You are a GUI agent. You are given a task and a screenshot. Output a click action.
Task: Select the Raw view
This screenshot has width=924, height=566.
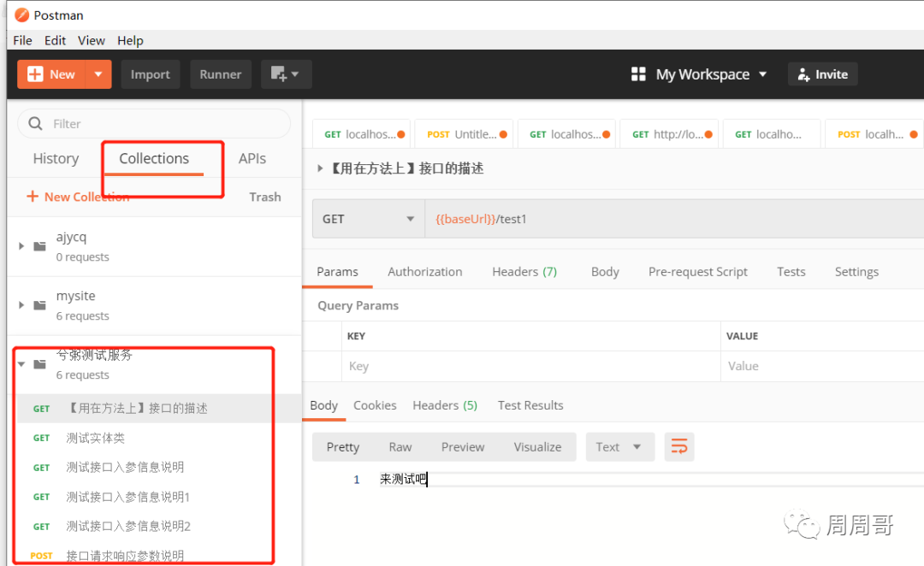point(400,447)
